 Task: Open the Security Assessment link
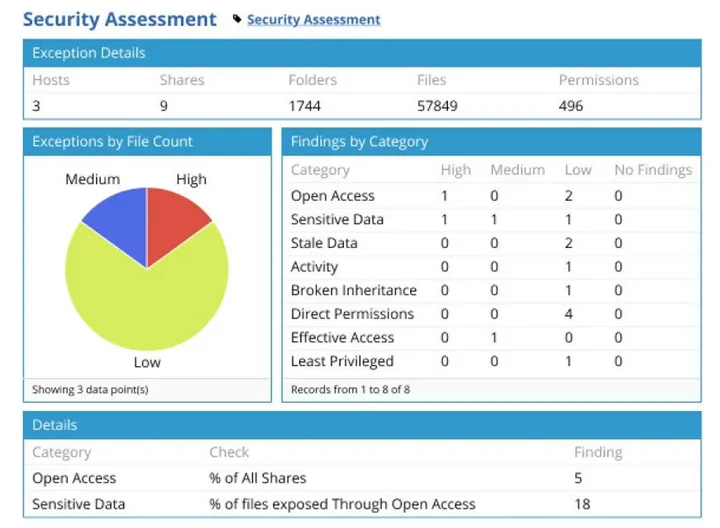pos(313,19)
